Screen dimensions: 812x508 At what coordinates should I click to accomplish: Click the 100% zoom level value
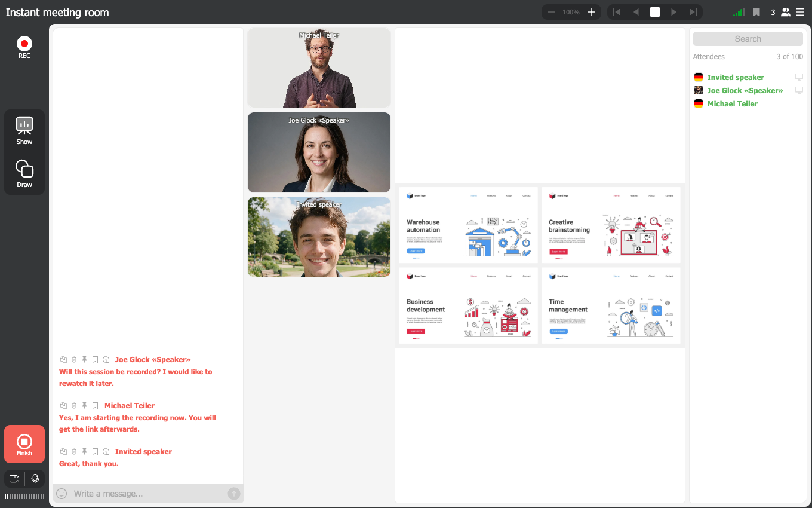coord(571,12)
